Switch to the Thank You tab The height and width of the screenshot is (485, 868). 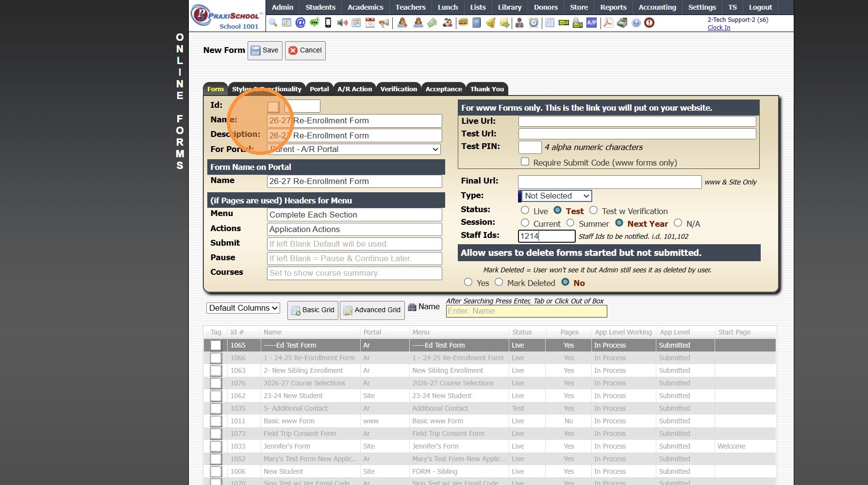tap(487, 89)
